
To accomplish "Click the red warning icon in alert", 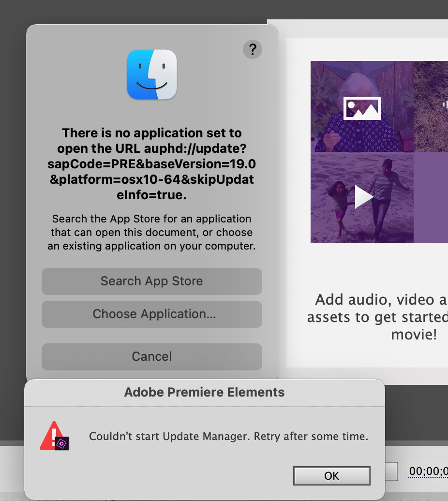I will [54, 436].
